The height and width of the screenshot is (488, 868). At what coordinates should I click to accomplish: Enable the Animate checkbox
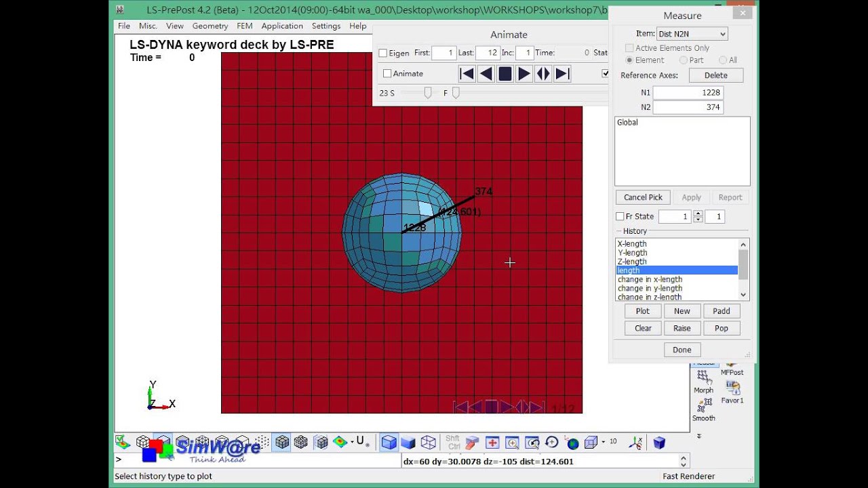(387, 74)
